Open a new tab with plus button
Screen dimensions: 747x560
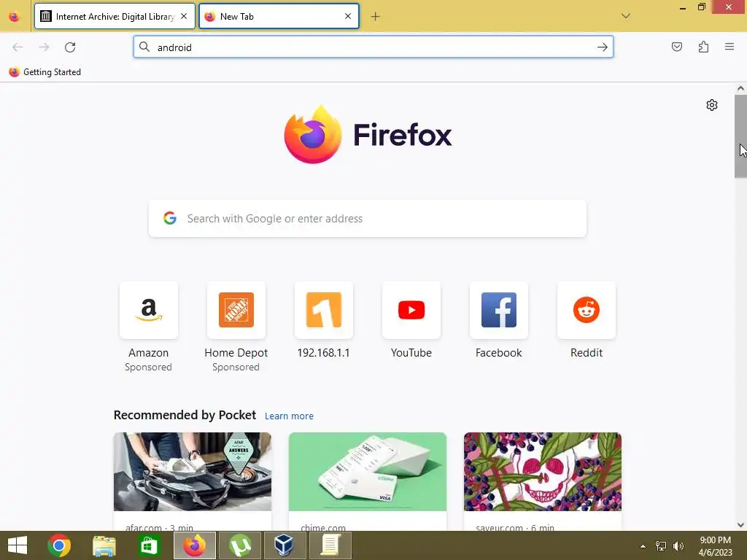pos(376,17)
